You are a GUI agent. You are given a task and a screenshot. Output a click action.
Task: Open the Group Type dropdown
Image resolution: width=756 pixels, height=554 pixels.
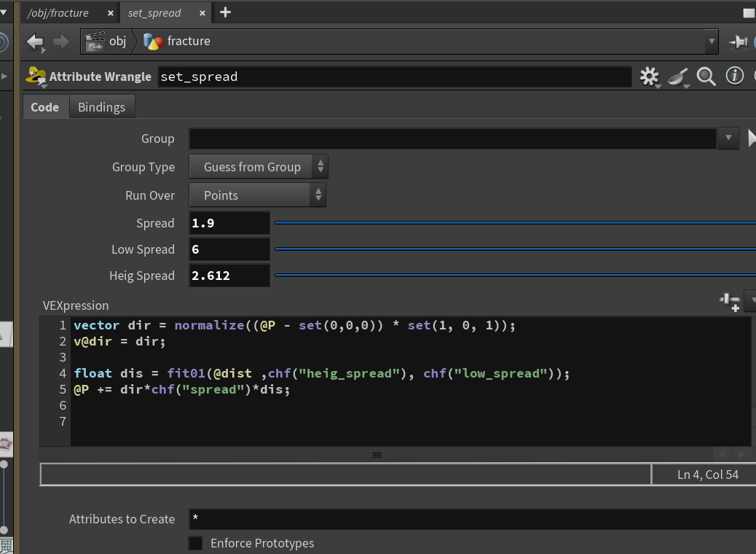click(259, 167)
